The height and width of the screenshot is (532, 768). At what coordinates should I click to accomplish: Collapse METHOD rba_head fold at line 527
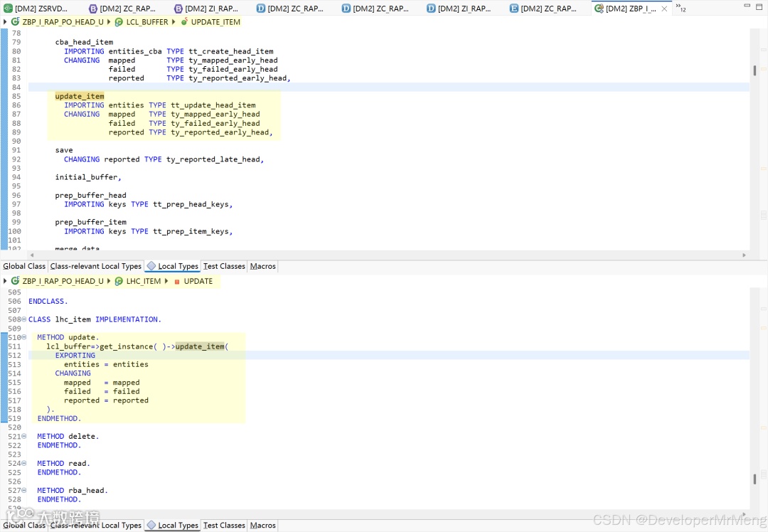(x=24, y=490)
